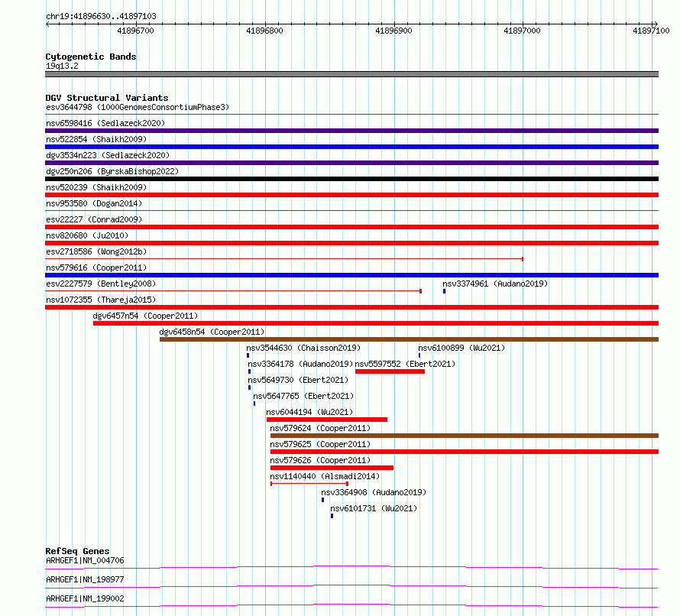Click the 19q13.2 band label

pyautogui.click(x=62, y=66)
